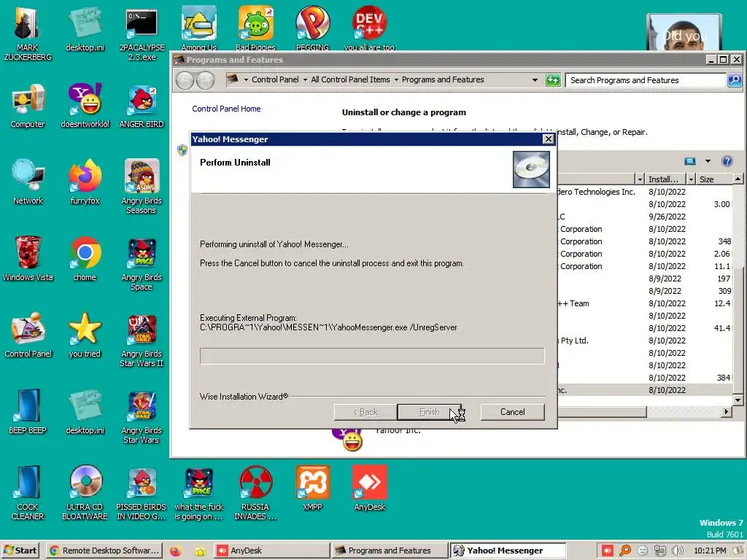Select the Control Panel desktop icon
The height and width of the screenshot is (560, 747).
pos(28,335)
